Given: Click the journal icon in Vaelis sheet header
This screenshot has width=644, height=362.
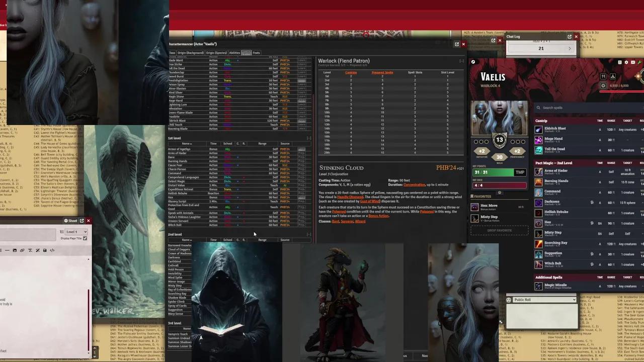Looking at the screenshot, I should coord(620,62).
